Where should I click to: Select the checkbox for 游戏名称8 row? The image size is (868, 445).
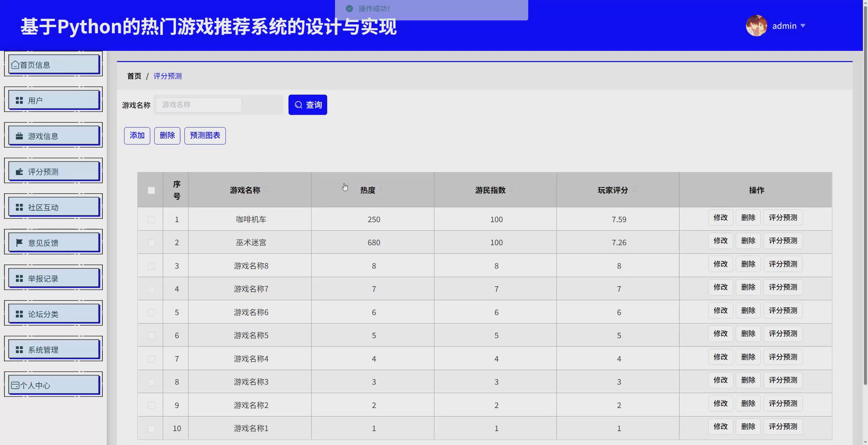pyautogui.click(x=151, y=266)
